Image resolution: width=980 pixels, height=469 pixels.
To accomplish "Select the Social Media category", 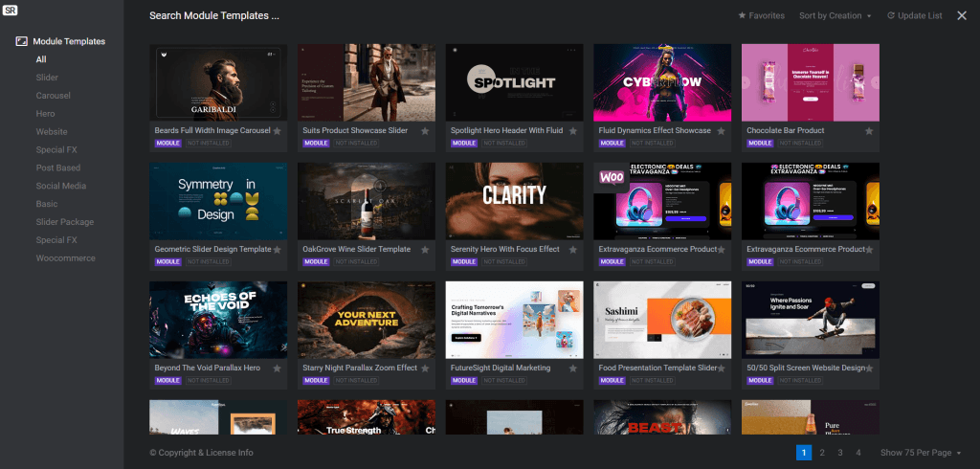I will 61,186.
